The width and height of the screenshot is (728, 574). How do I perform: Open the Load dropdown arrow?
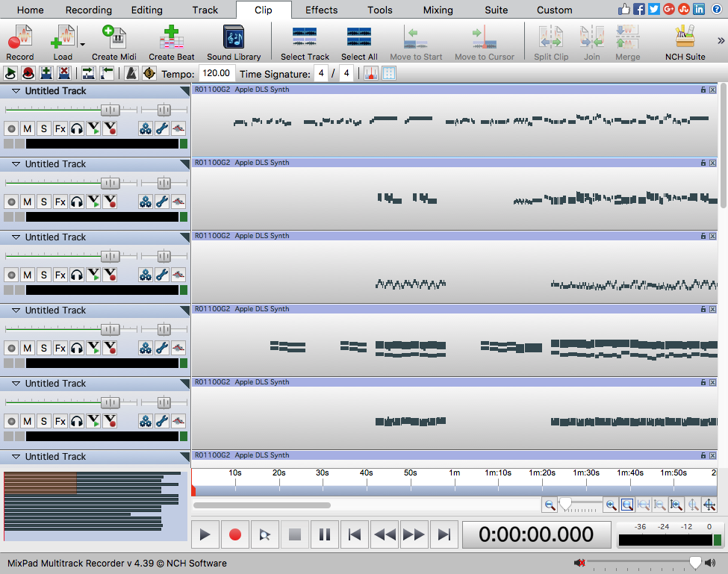click(83, 45)
